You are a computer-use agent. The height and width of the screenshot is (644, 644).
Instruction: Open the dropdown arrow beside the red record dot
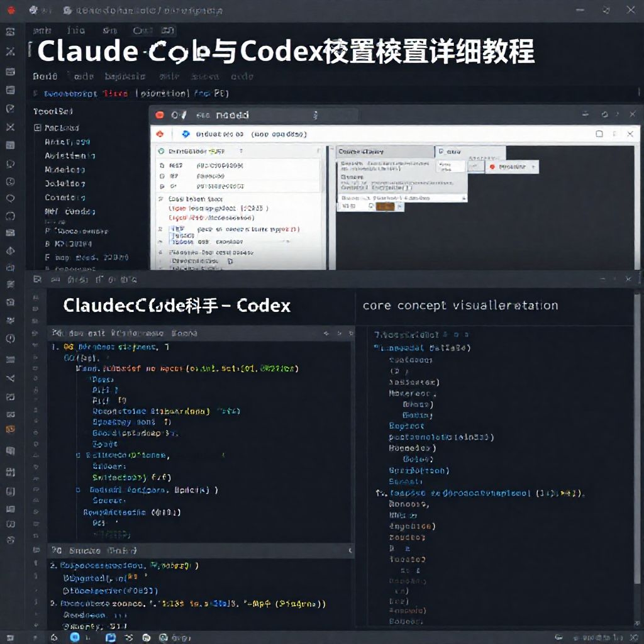pyautogui.click(x=533, y=167)
